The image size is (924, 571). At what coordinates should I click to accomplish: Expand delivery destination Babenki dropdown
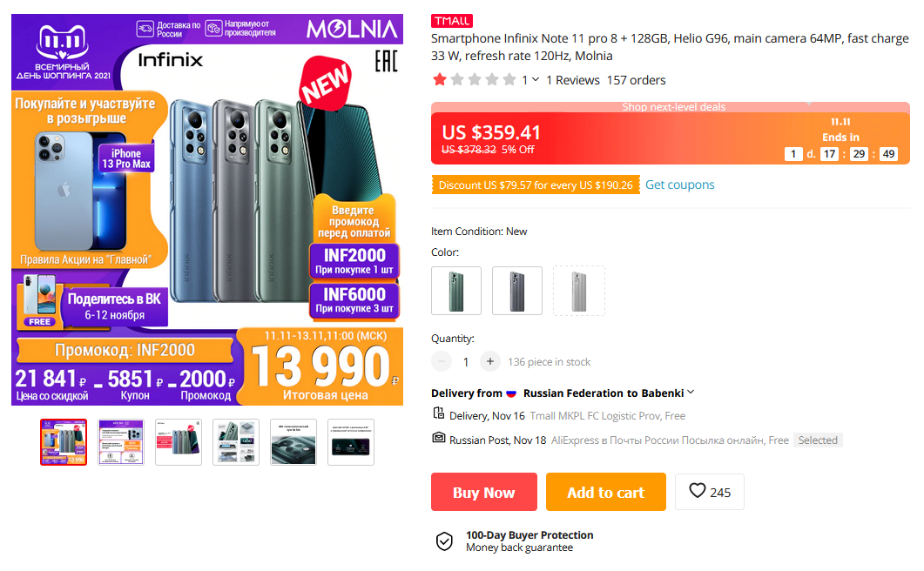(691, 393)
